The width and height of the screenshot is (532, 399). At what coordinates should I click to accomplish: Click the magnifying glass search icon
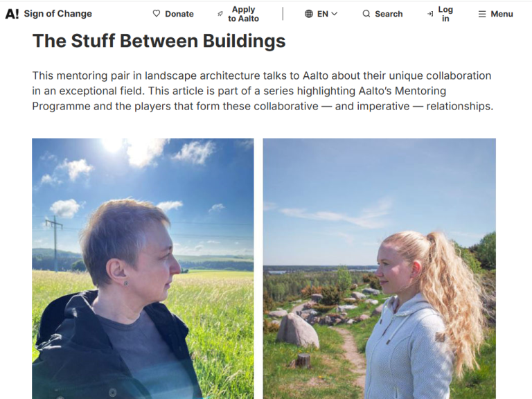point(366,14)
